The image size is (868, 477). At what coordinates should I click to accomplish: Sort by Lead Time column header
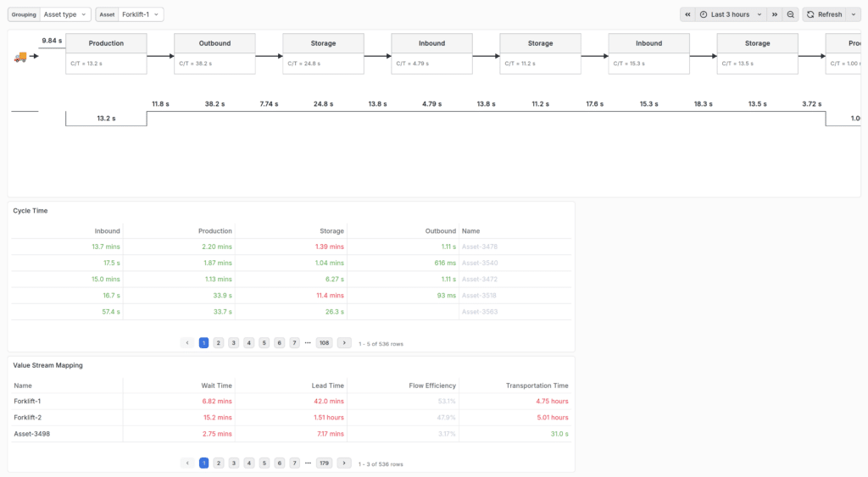[x=328, y=385]
